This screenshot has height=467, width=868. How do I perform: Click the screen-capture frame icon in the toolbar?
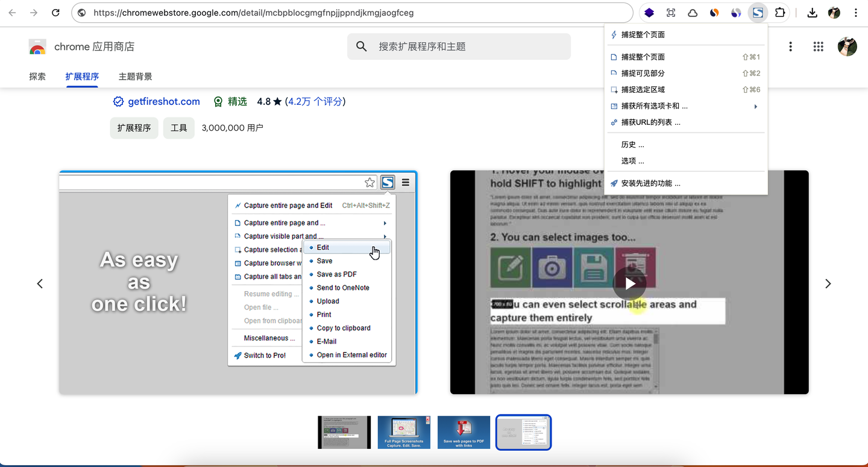(x=670, y=12)
